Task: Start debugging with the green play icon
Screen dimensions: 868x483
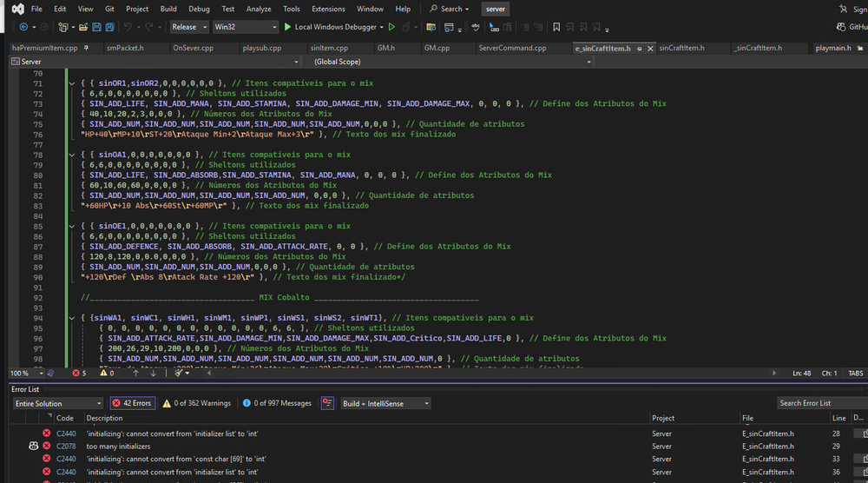Action: click(x=287, y=27)
